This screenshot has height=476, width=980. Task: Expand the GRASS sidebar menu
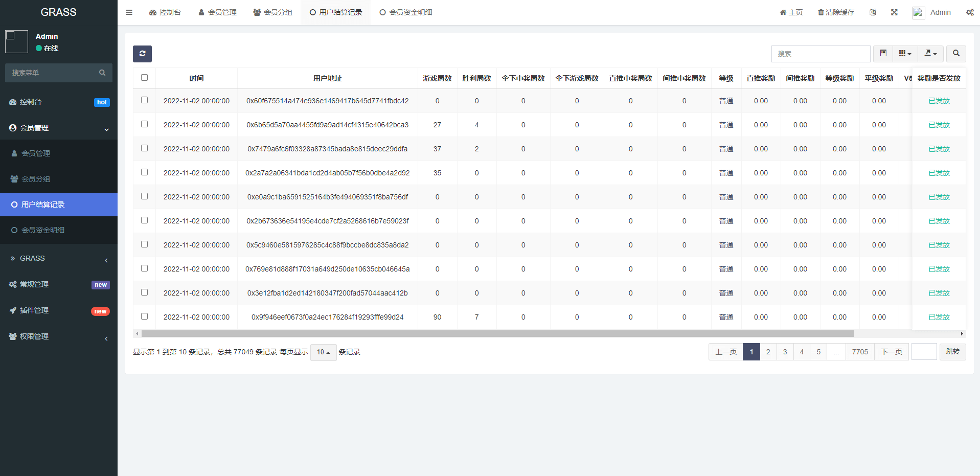pos(59,259)
